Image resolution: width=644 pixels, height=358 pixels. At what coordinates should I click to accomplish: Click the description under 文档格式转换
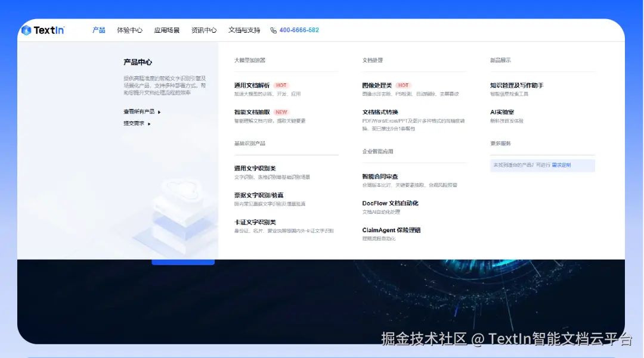pyautogui.click(x=413, y=124)
